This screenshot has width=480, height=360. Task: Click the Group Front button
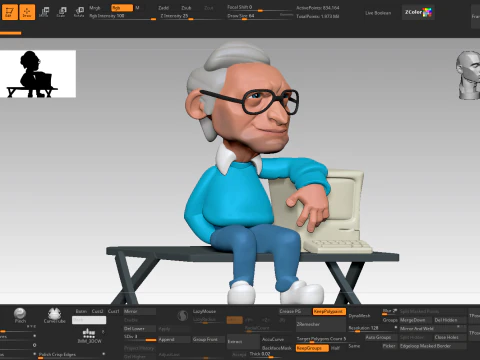(x=208, y=339)
